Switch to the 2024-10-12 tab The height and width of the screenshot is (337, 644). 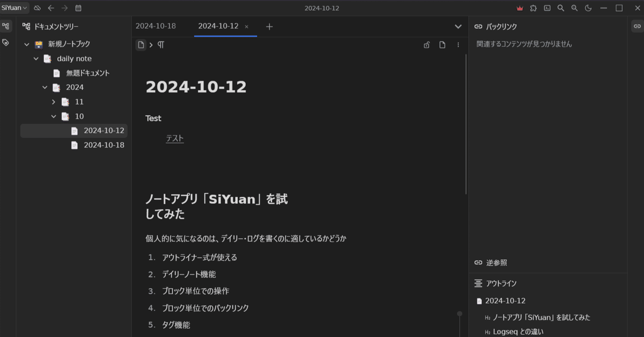(218, 26)
